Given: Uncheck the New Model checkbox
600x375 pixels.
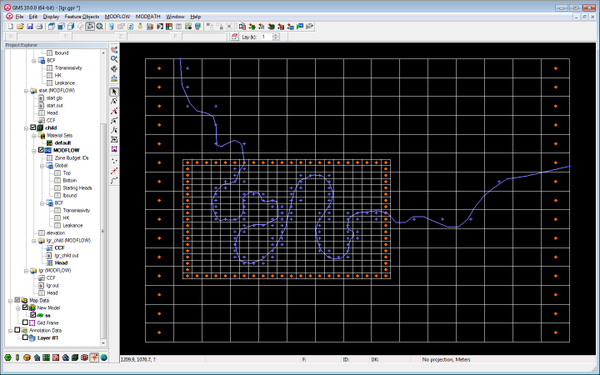Looking at the screenshot, I should [x=25, y=307].
